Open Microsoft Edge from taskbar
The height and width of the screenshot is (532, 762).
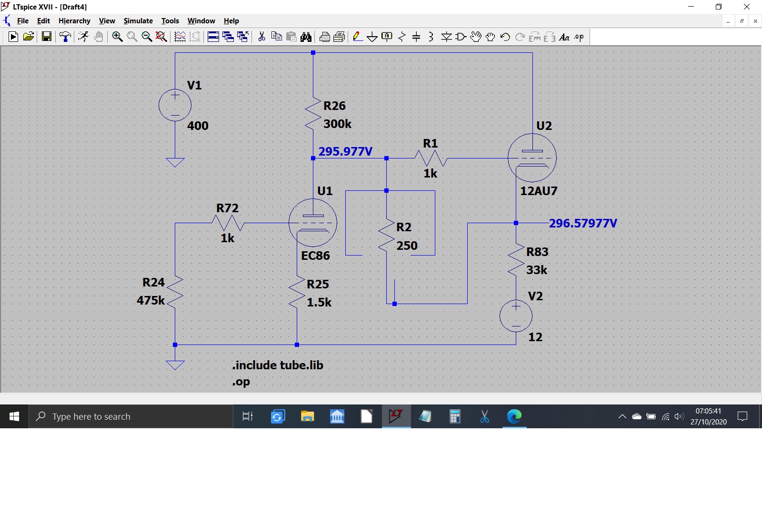click(514, 416)
